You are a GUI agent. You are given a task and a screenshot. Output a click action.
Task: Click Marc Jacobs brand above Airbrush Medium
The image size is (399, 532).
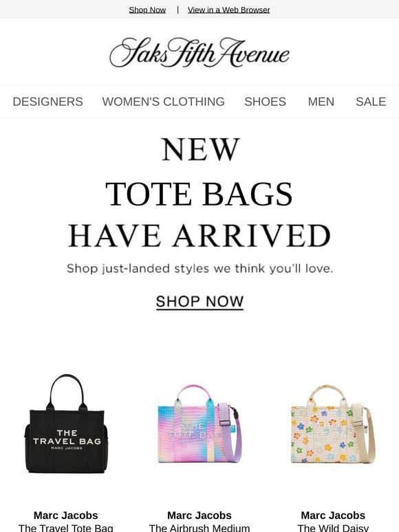199,516
